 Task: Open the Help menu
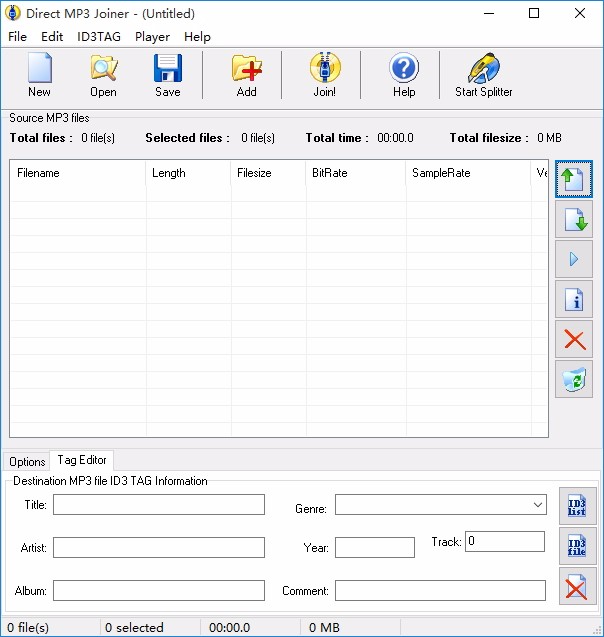point(197,37)
